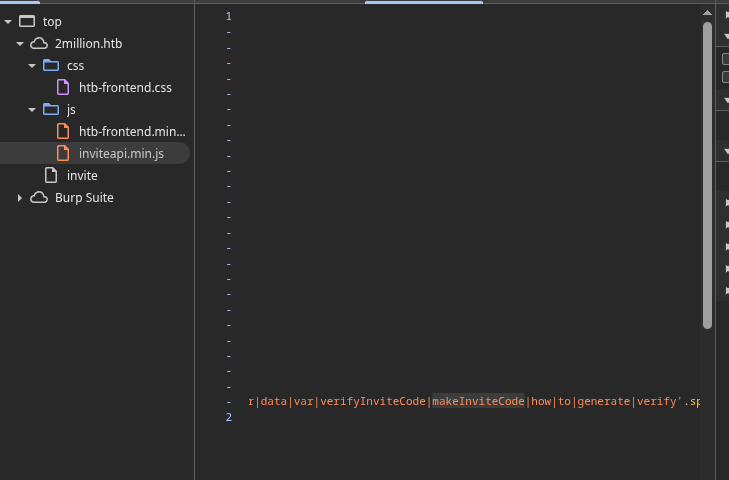Open the invite document
Viewport: 729px width, 480px height.
(x=82, y=175)
